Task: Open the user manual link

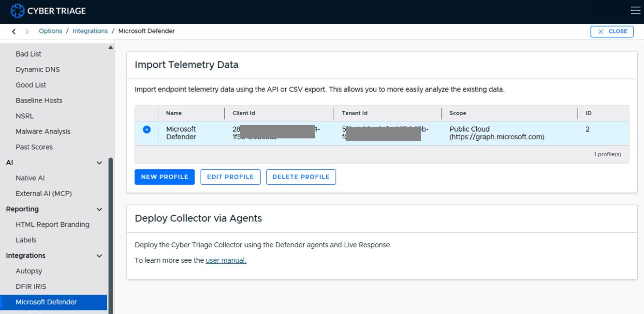Action: click(x=226, y=260)
